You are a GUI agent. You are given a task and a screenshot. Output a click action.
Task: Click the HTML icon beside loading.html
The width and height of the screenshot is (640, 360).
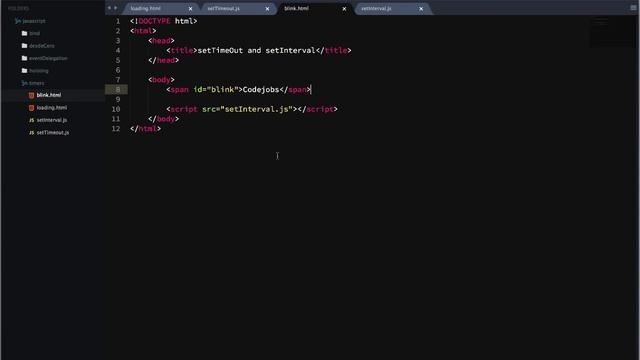pyautogui.click(x=31, y=108)
